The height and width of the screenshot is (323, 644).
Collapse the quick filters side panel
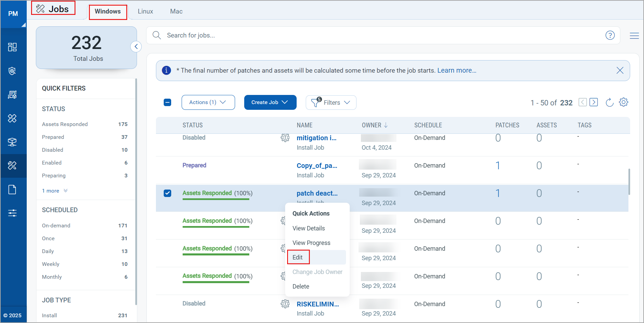tap(136, 47)
